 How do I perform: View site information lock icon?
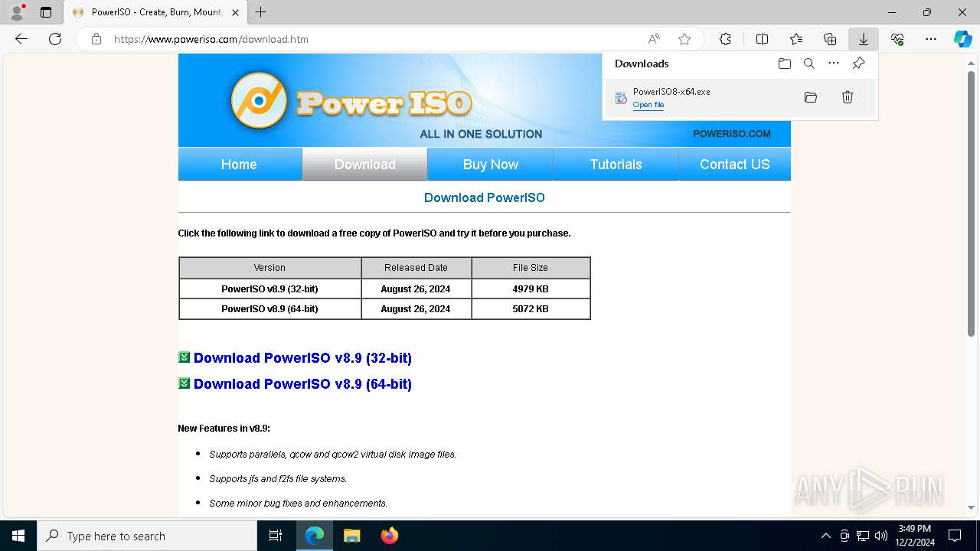[x=96, y=39]
